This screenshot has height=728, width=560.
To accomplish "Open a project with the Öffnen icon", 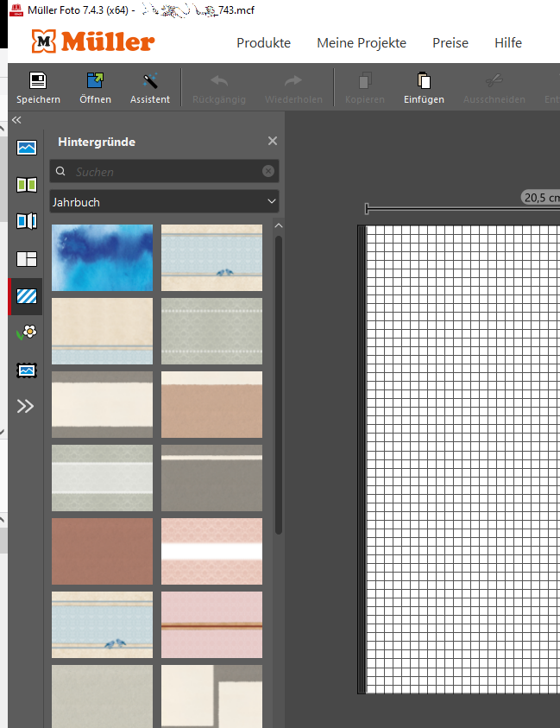I will pos(95,81).
